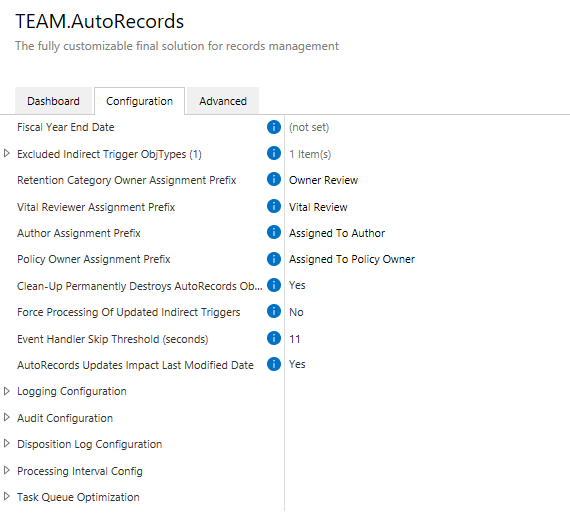The height and width of the screenshot is (528, 570).
Task: Expand the Logging Configuration section
Action: click(x=7, y=391)
